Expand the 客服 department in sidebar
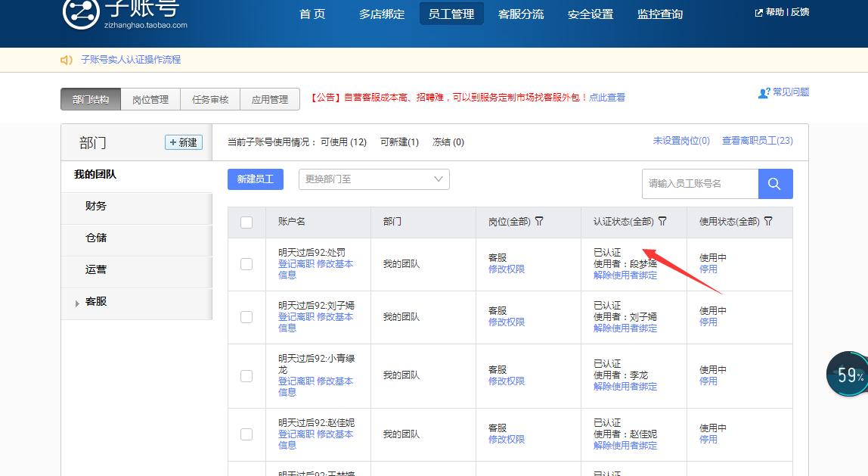This screenshot has width=868, height=476. click(77, 303)
